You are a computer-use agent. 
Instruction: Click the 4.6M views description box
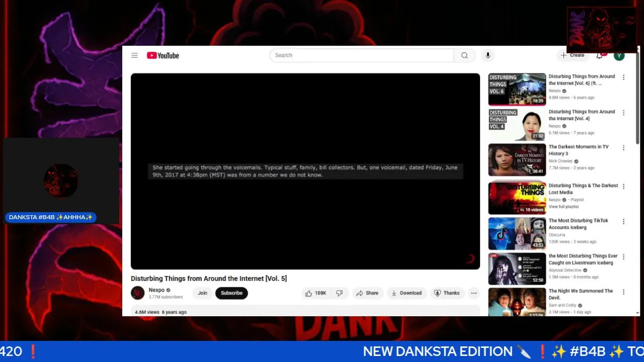[305, 311]
